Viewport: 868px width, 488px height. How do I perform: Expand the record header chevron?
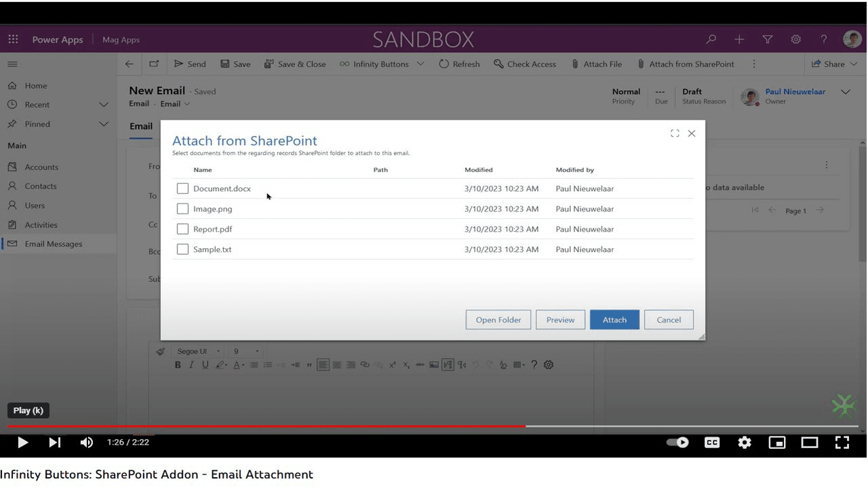[x=846, y=91]
